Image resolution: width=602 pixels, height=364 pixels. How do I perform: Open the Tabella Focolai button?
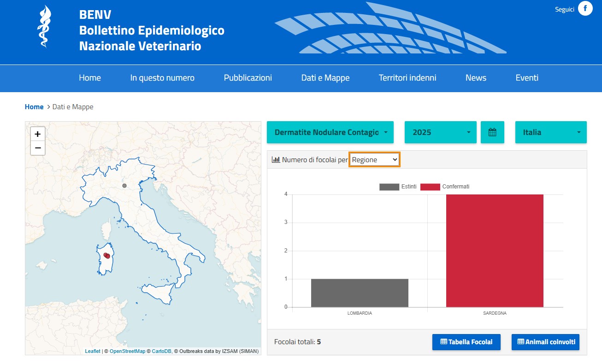click(x=466, y=342)
